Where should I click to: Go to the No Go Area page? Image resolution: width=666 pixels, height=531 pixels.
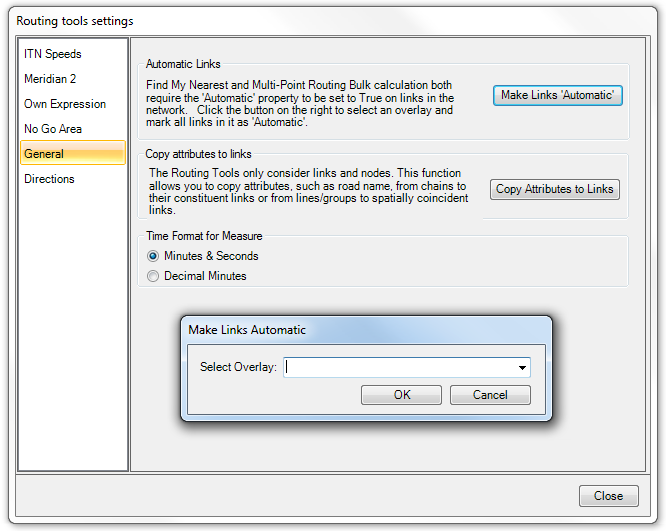(x=53, y=129)
